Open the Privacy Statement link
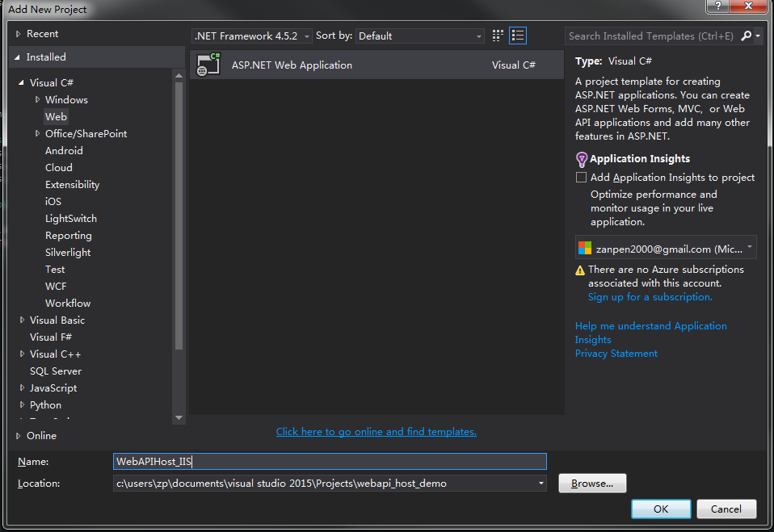The height and width of the screenshot is (532, 774). click(616, 354)
